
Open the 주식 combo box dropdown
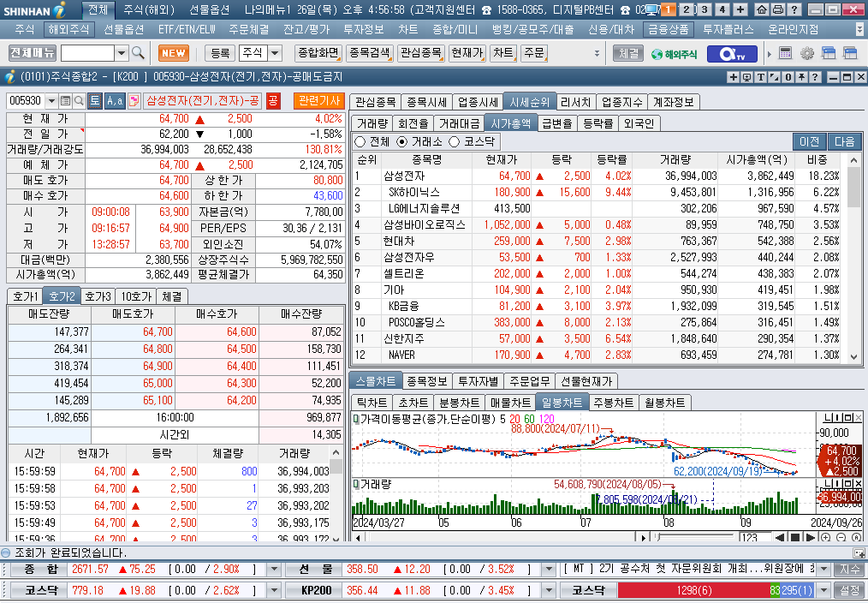[275, 53]
